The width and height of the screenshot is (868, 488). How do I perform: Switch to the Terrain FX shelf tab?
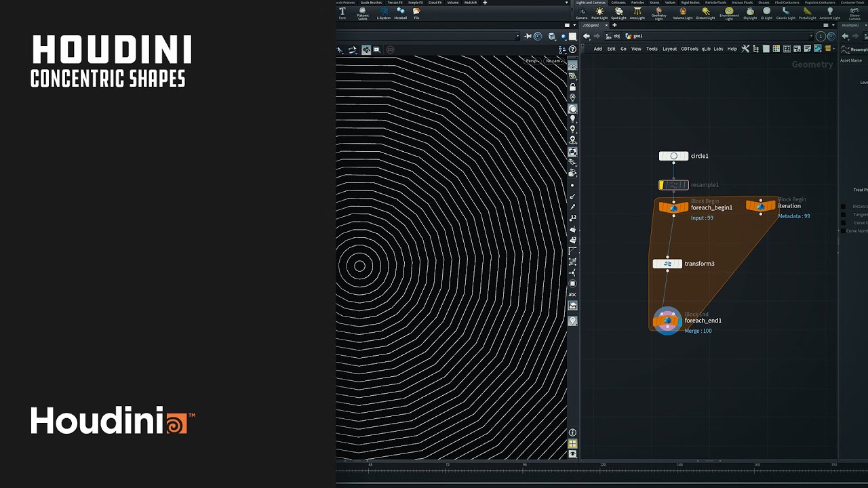coord(395,3)
